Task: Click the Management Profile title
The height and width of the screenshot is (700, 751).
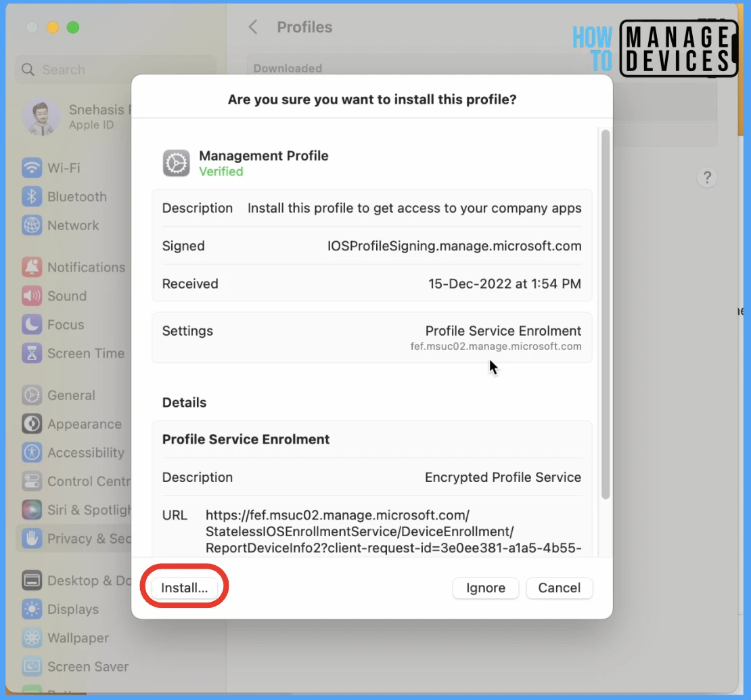Action: [x=264, y=156]
